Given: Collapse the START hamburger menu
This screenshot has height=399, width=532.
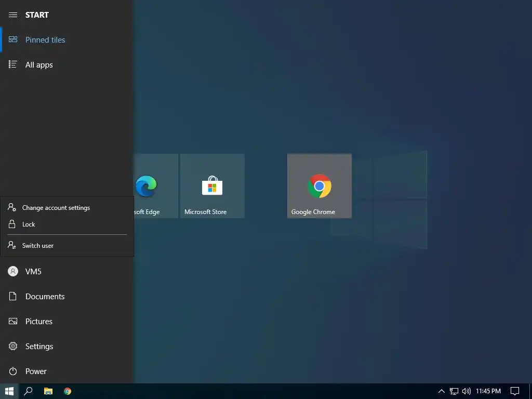Looking at the screenshot, I should click(13, 15).
